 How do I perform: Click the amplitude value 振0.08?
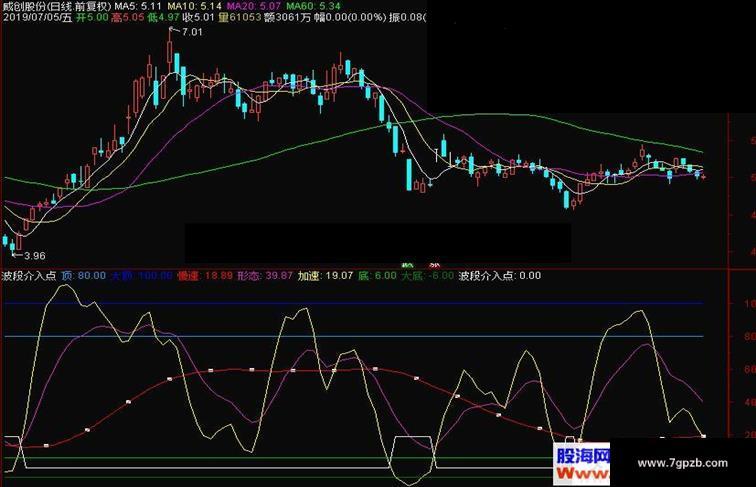coord(407,18)
